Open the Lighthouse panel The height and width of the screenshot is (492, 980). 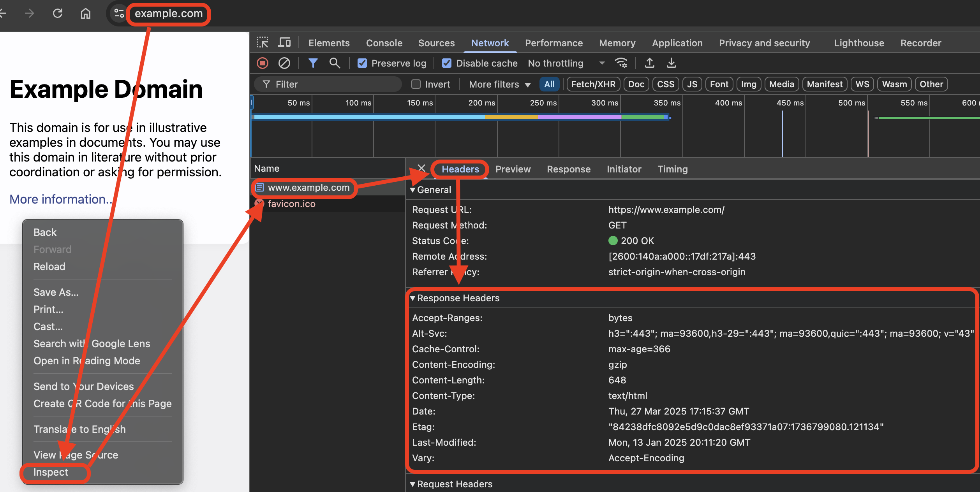click(x=859, y=43)
